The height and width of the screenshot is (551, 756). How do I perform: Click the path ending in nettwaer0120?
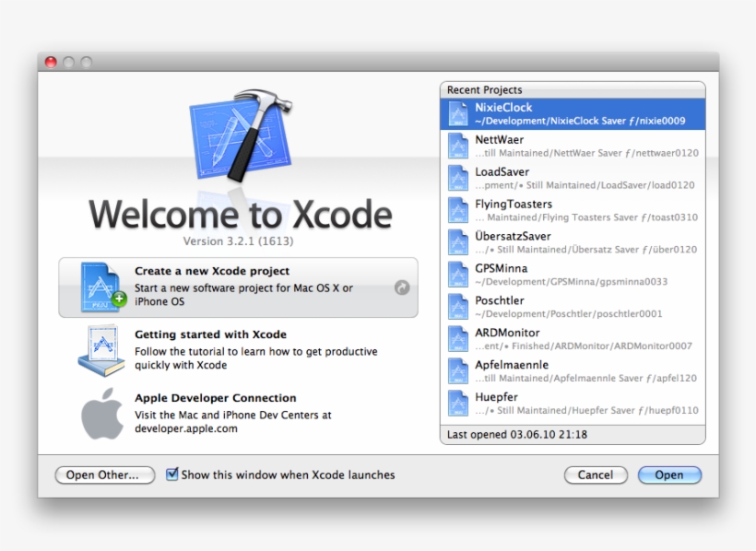[586, 153]
